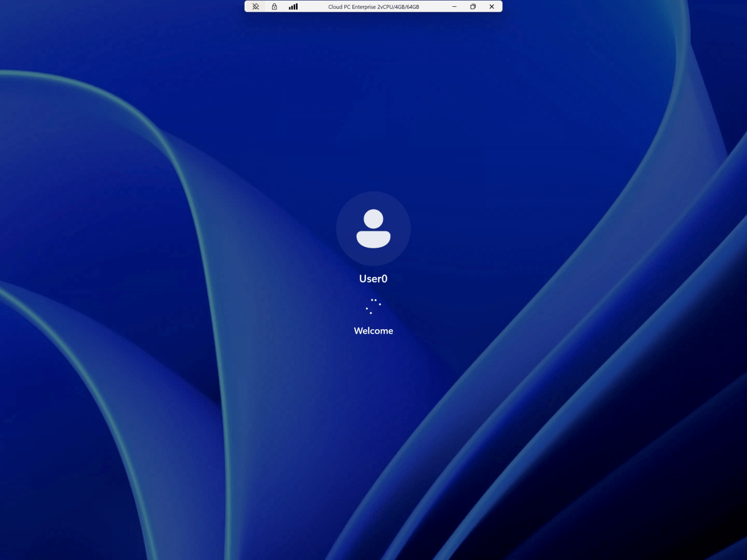Click the Welcome status text

(x=373, y=330)
